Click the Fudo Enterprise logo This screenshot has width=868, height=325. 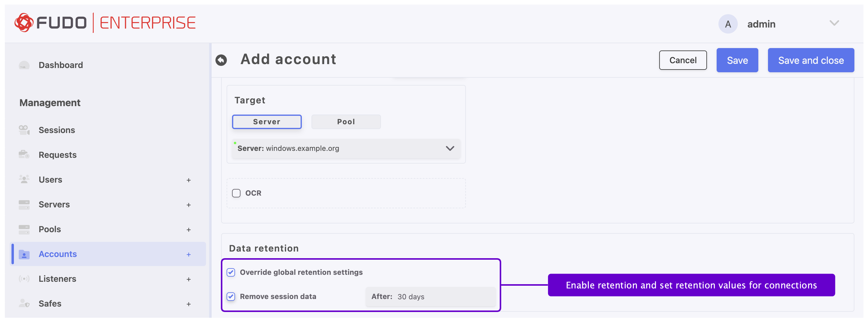coord(105,23)
